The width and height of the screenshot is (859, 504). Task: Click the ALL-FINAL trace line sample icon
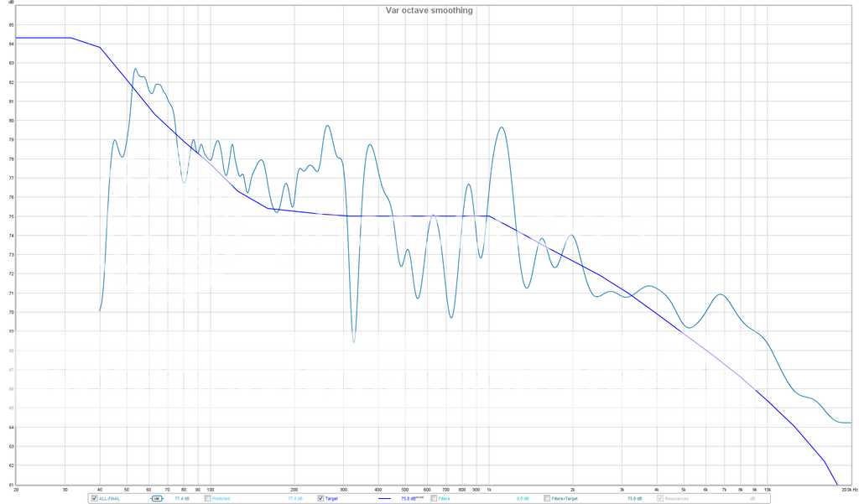tap(156, 498)
